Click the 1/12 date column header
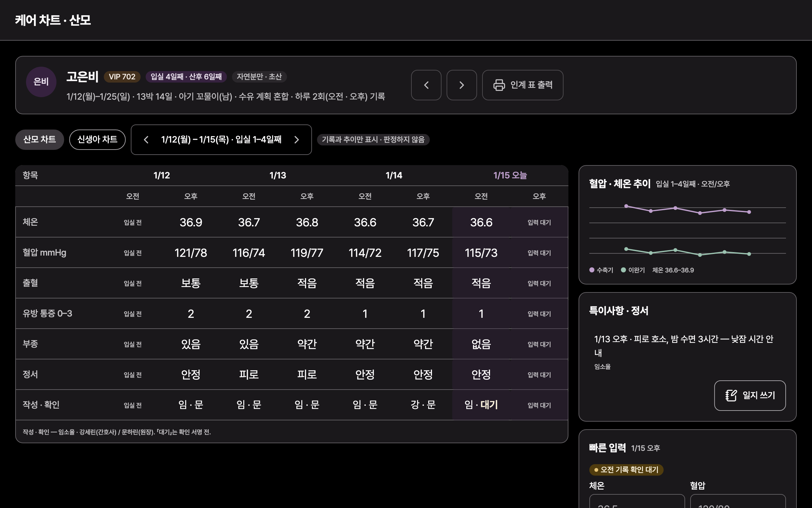812x508 pixels. [x=162, y=175]
